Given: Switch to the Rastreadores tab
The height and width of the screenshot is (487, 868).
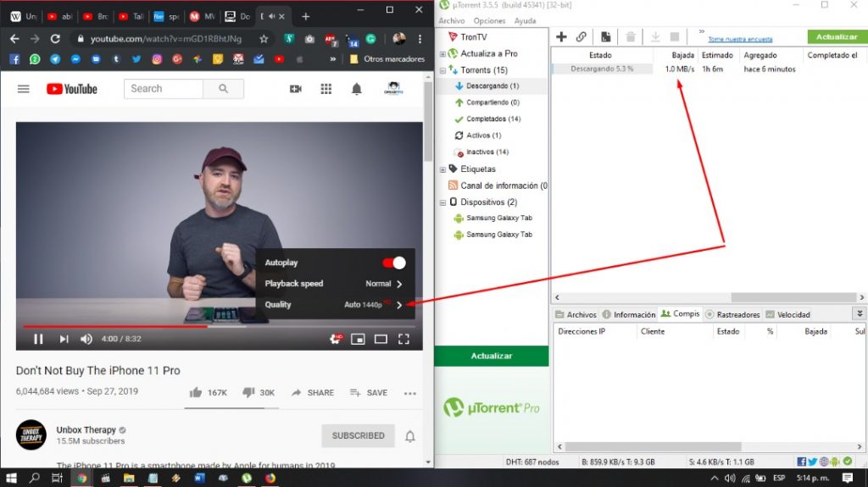Looking at the screenshot, I should 732,314.
